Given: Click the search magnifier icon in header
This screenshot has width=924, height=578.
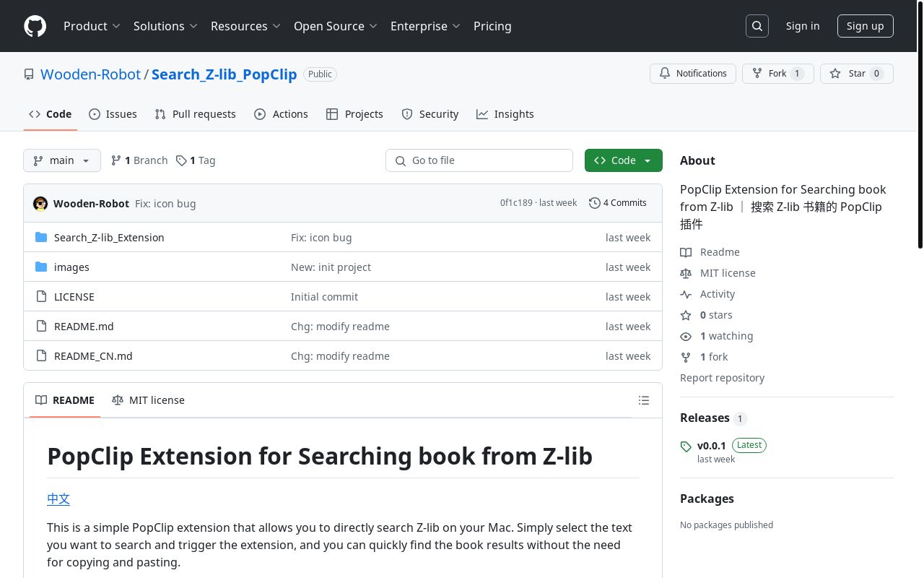Looking at the screenshot, I should [x=757, y=26].
